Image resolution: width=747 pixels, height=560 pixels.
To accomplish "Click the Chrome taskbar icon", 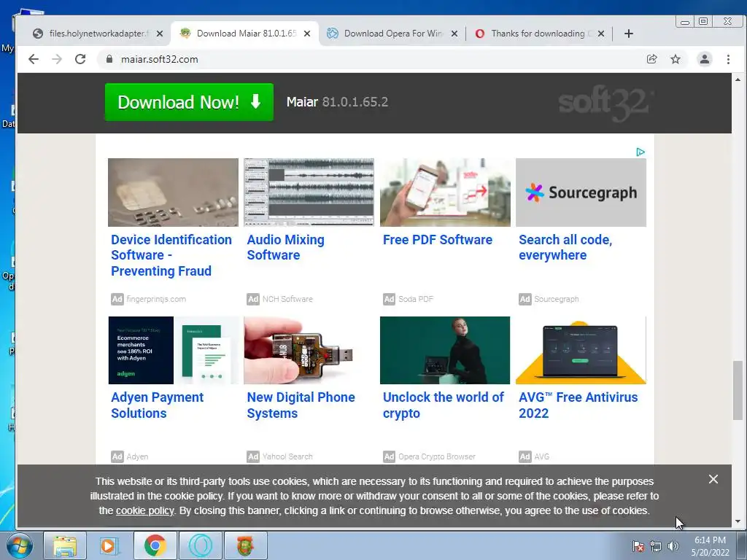I will (155, 545).
